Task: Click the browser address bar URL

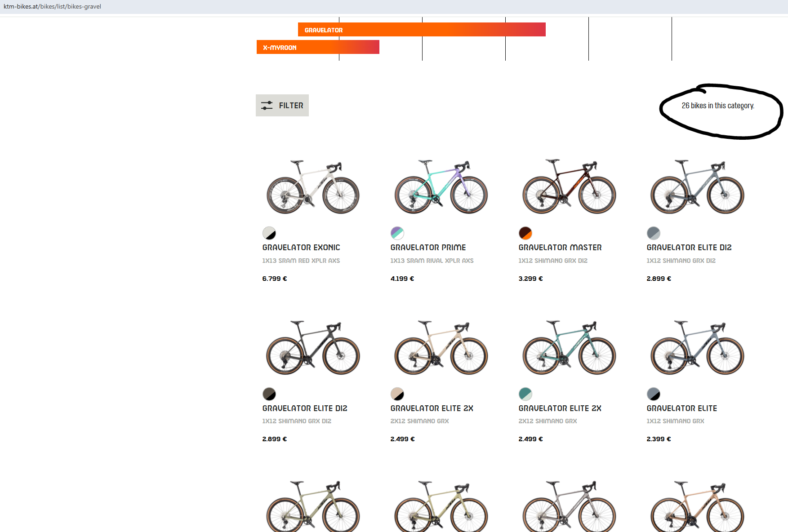Action: [52, 6]
